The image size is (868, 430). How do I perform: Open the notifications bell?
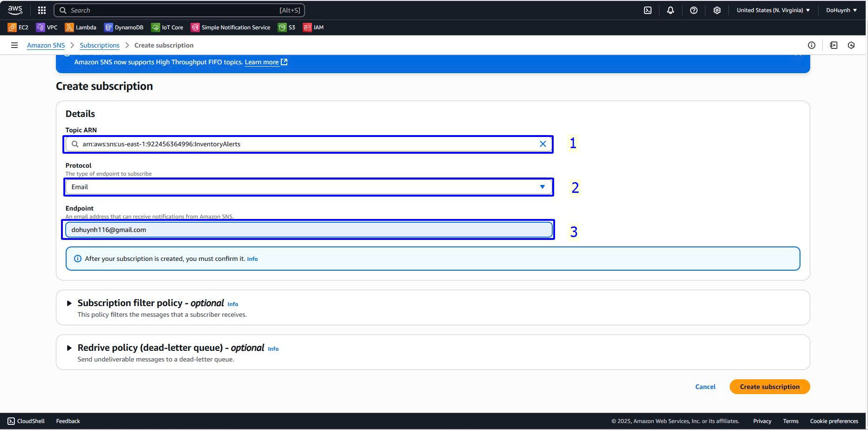[x=671, y=10]
